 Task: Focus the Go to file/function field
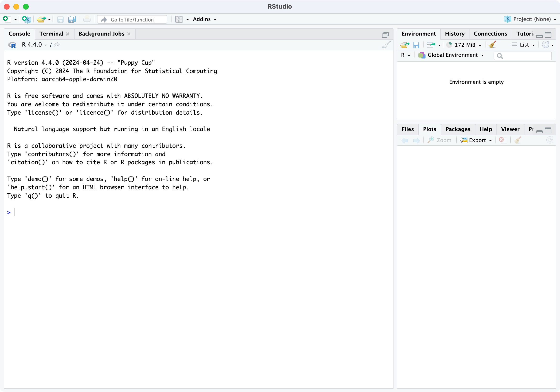click(132, 20)
